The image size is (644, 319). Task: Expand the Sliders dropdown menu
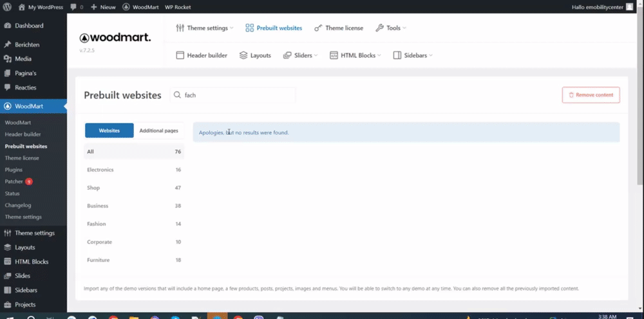[x=300, y=55]
